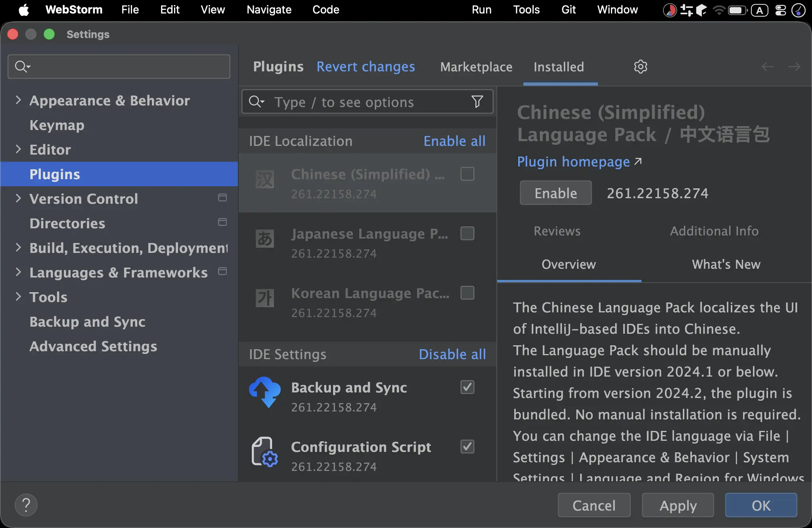Open the Wi-Fi status menu

click(719, 10)
